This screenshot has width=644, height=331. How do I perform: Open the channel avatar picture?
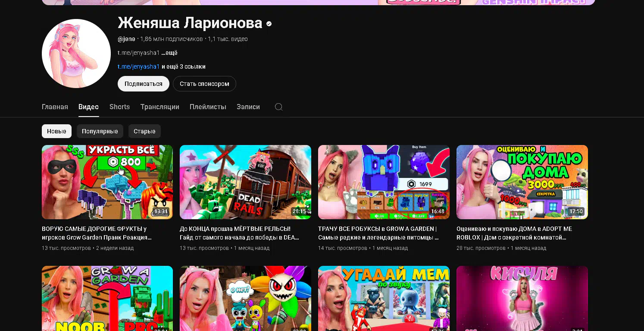pos(76,54)
